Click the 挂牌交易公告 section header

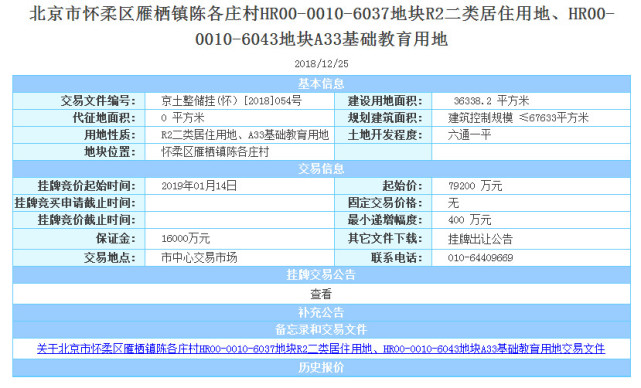[x=321, y=275]
